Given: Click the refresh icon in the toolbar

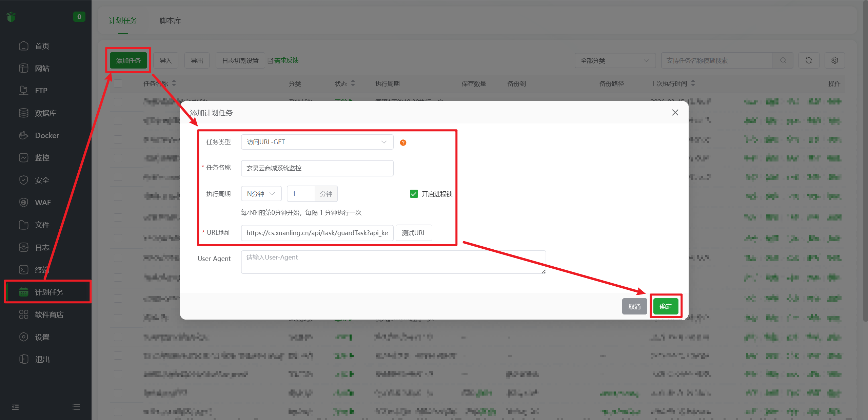Looking at the screenshot, I should [809, 60].
